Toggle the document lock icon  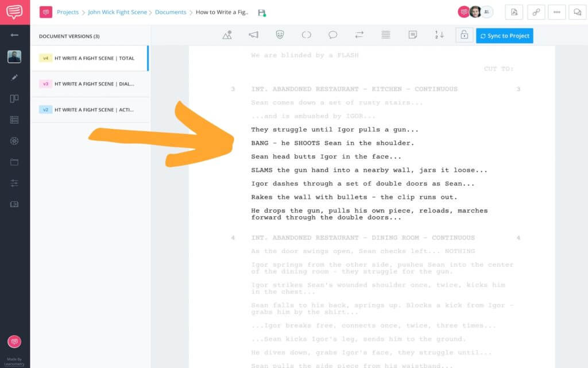point(464,35)
